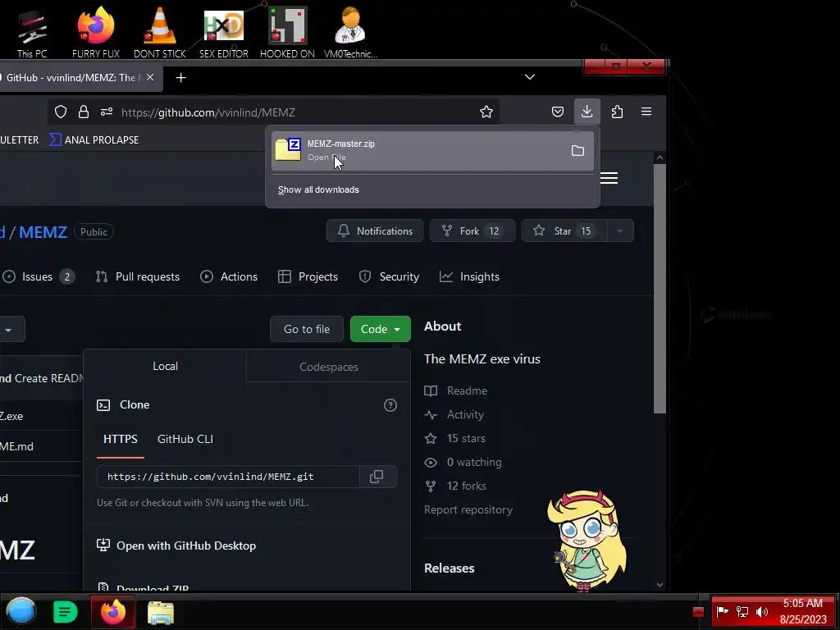Click the Firefox taskbar button
This screenshot has width=840, height=630.
tap(113, 612)
